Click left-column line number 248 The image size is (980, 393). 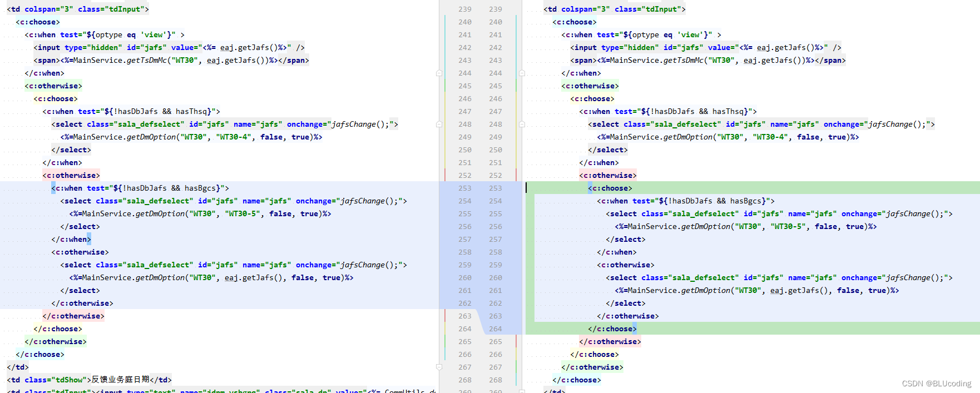pyautogui.click(x=465, y=124)
